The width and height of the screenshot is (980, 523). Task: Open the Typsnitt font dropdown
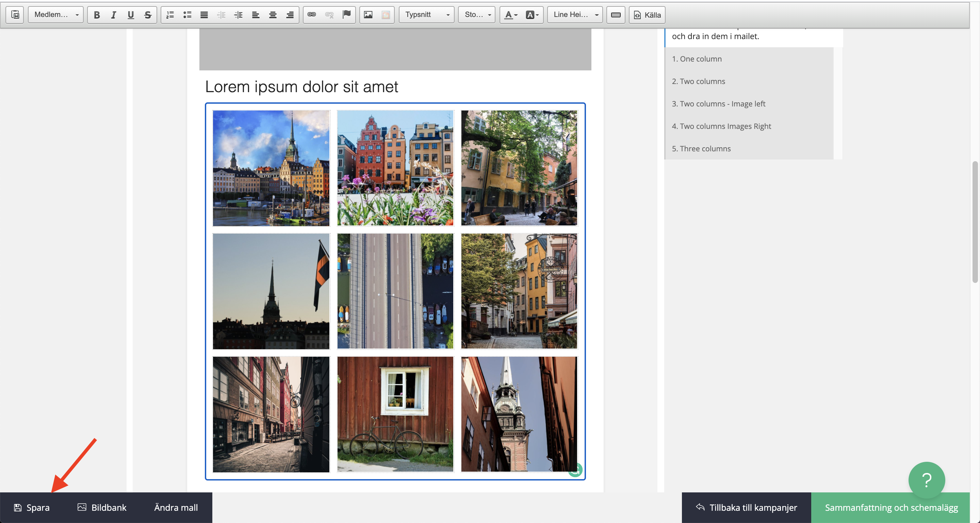pos(426,15)
